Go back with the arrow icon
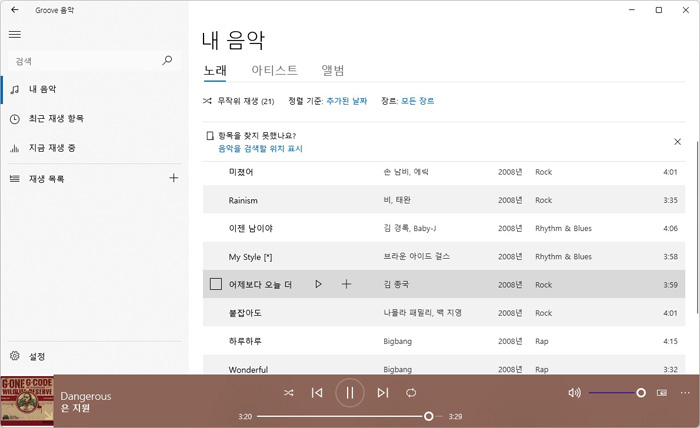 (x=15, y=10)
